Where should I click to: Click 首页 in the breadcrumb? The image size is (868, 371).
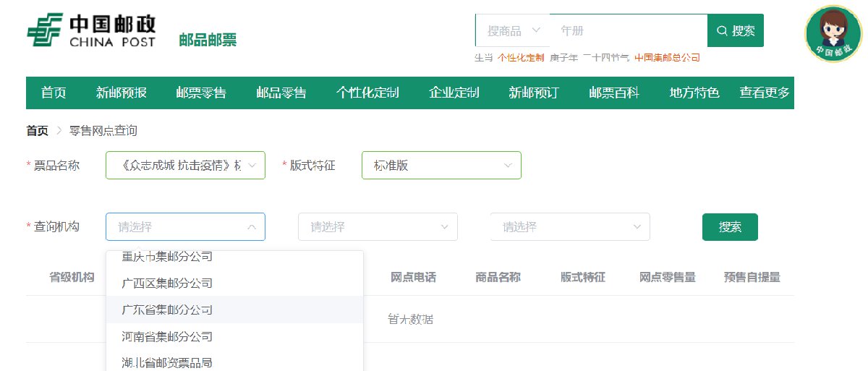click(37, 131)
